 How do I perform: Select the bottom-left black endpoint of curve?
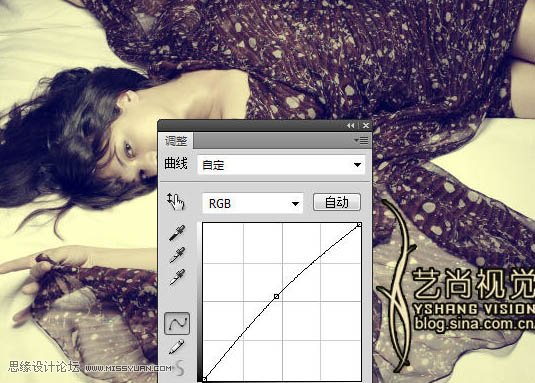click(x=204, y=379)
